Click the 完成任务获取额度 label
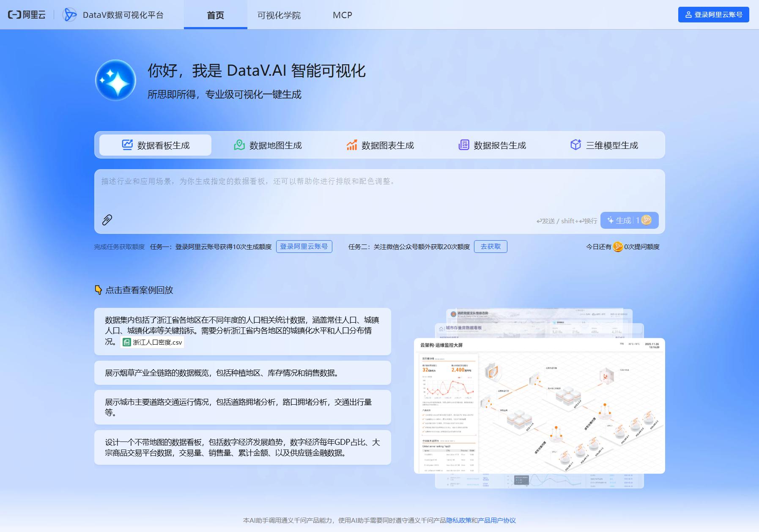Viewport: 759px width, 532px height. pyautogui.click(x=119, y=247)
